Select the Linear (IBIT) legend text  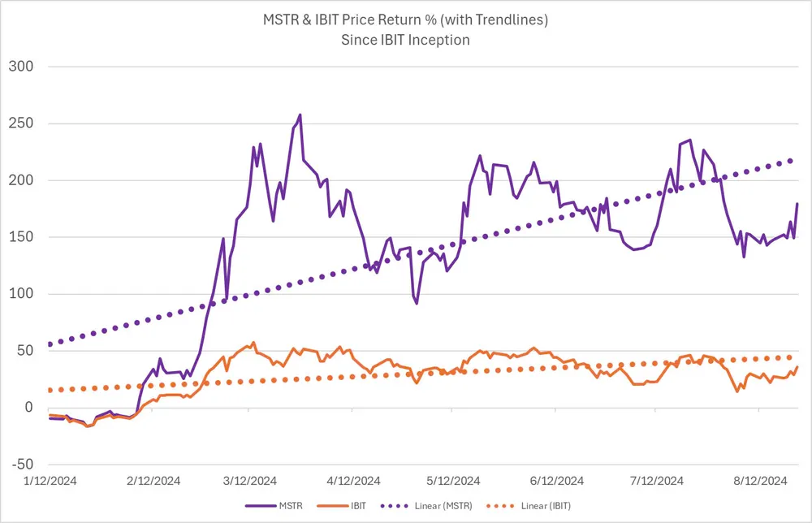tap(546, 505)
